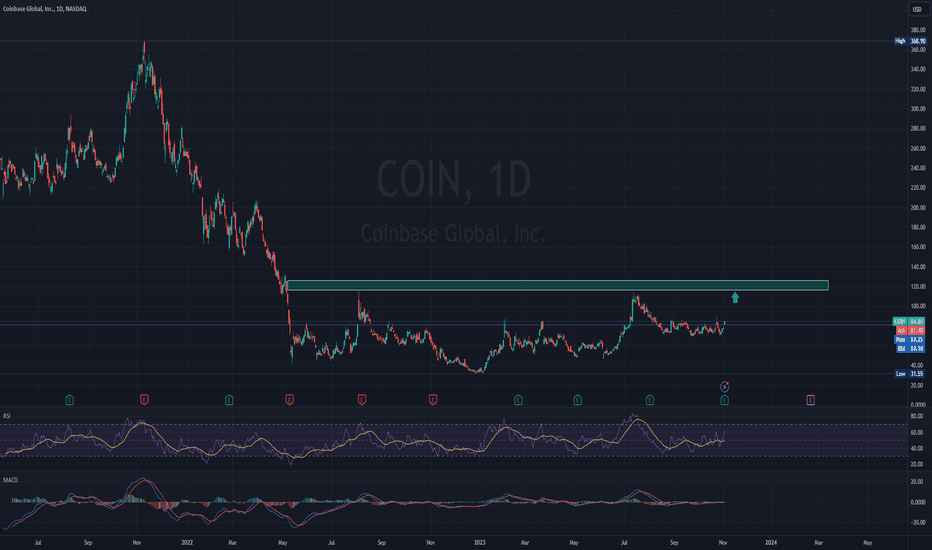Click the -20.00 MACD axis label
This screenshot has height=550, width=932.
(917, 523)
